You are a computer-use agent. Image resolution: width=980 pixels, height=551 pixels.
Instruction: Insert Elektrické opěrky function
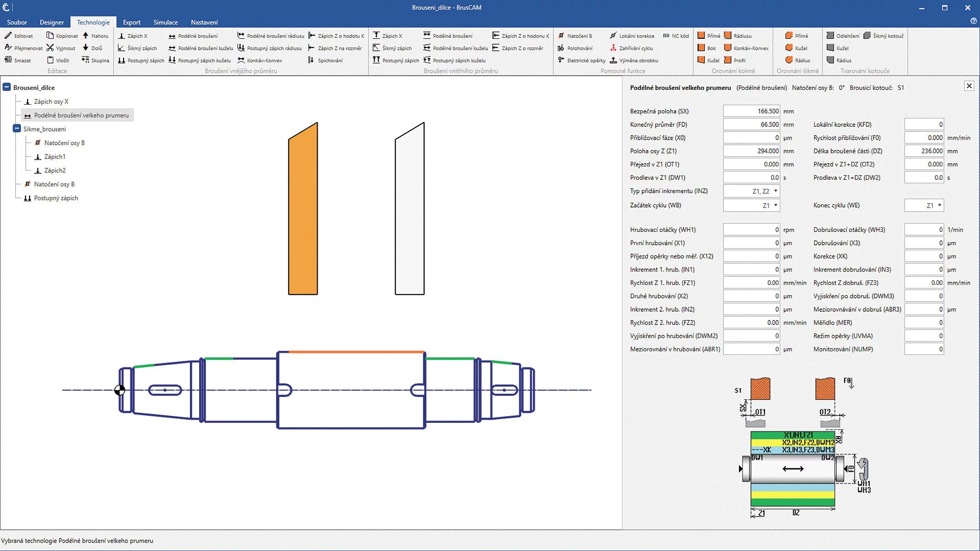pos(581,60)
